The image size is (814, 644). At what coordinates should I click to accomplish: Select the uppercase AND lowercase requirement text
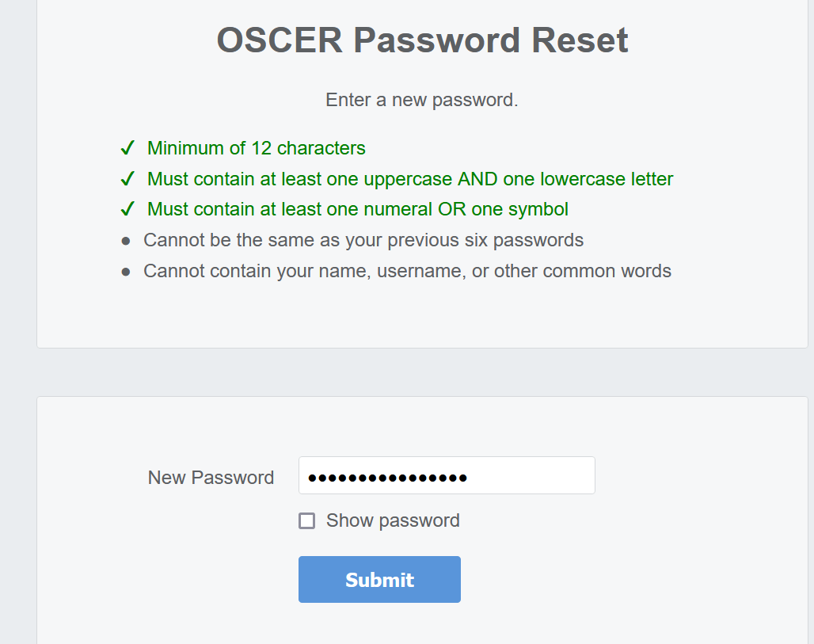coord(409,179)
